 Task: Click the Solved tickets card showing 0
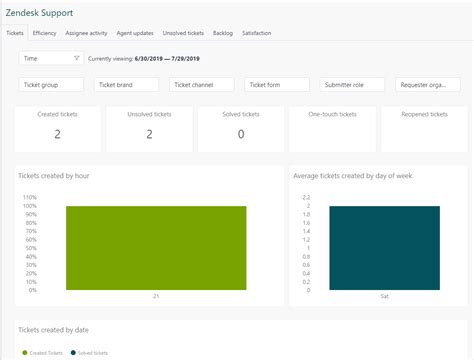[x=241, y=129]
